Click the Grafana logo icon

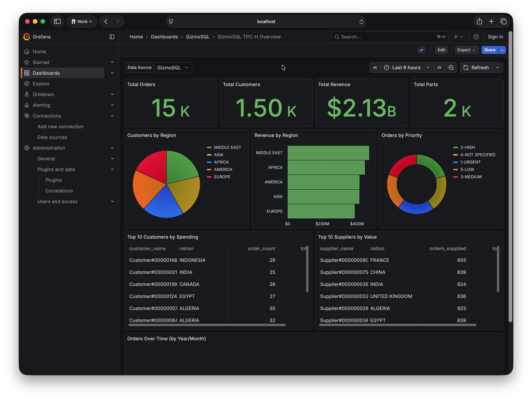pos(26,37)
